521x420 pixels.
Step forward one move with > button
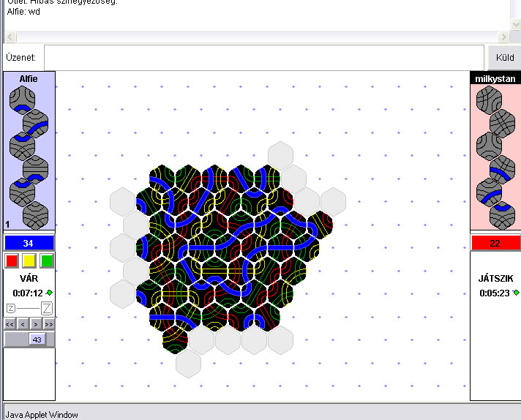[x=35, y=323]
